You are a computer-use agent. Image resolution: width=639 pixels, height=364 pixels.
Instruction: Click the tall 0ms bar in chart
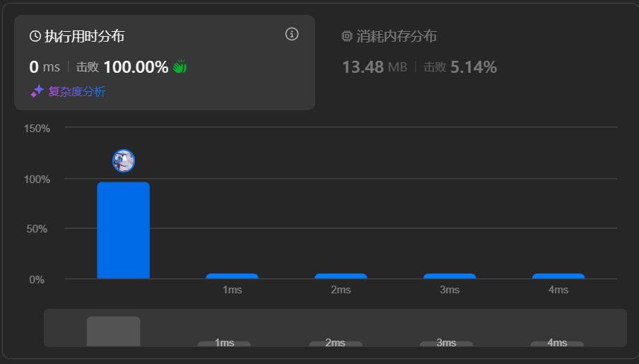(124, 230)
